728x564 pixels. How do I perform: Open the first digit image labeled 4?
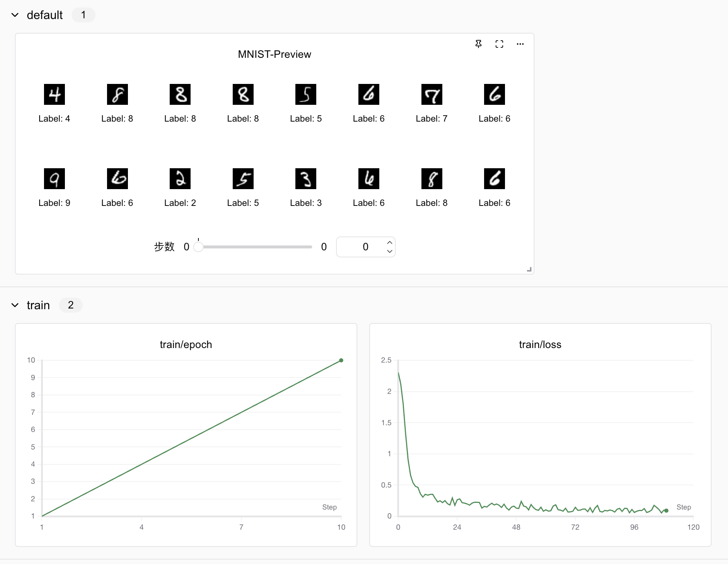coord(54,94)
